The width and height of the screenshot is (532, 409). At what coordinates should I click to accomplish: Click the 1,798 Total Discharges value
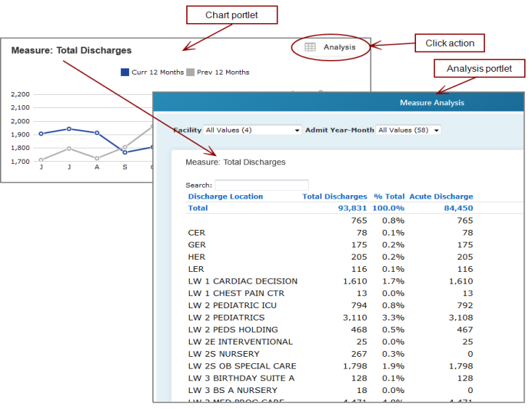(355, 366)
